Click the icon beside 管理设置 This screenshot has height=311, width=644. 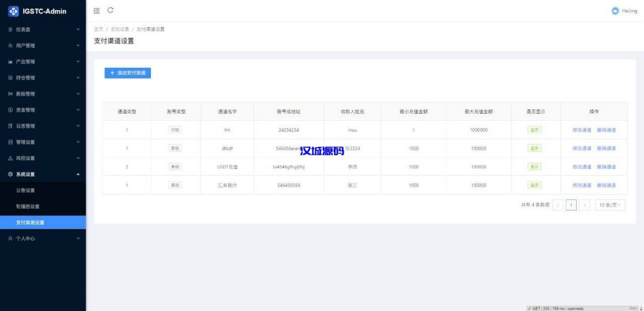[10, 142]
